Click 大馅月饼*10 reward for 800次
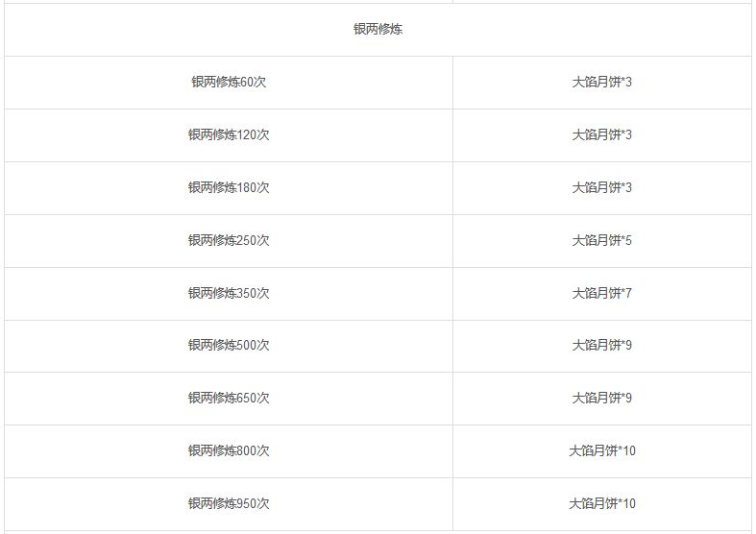 (x=602, y=451)
